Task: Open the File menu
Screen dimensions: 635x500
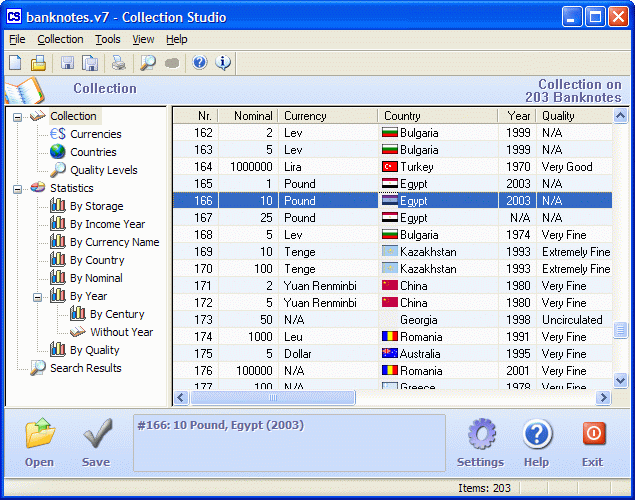Action: click(x=17, y=39)
